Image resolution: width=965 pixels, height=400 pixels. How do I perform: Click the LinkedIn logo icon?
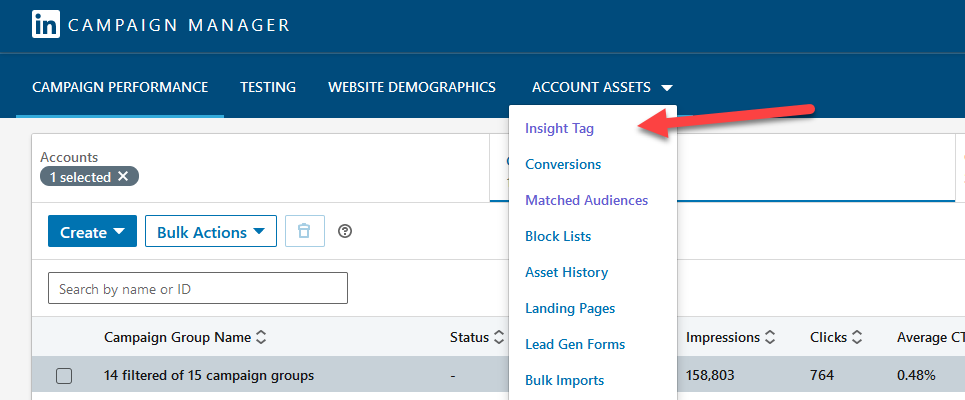coord(46,25)
